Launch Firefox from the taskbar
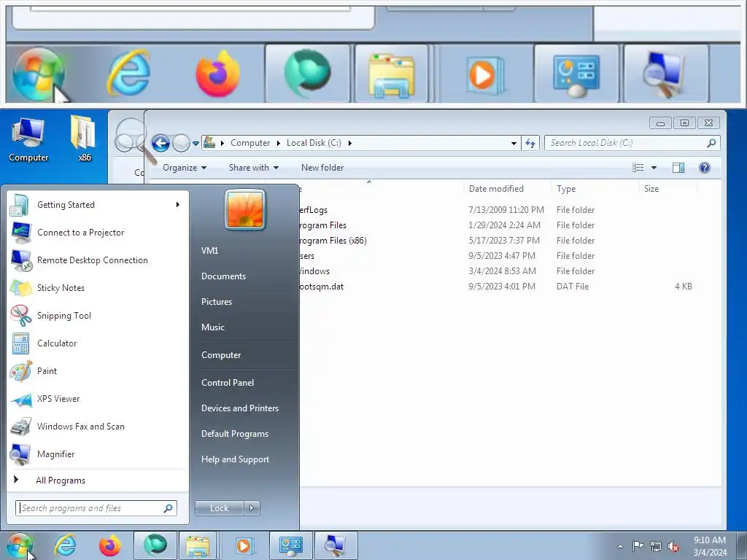Image resolution: width=747 pixels, height=560 pixels. 110,545
